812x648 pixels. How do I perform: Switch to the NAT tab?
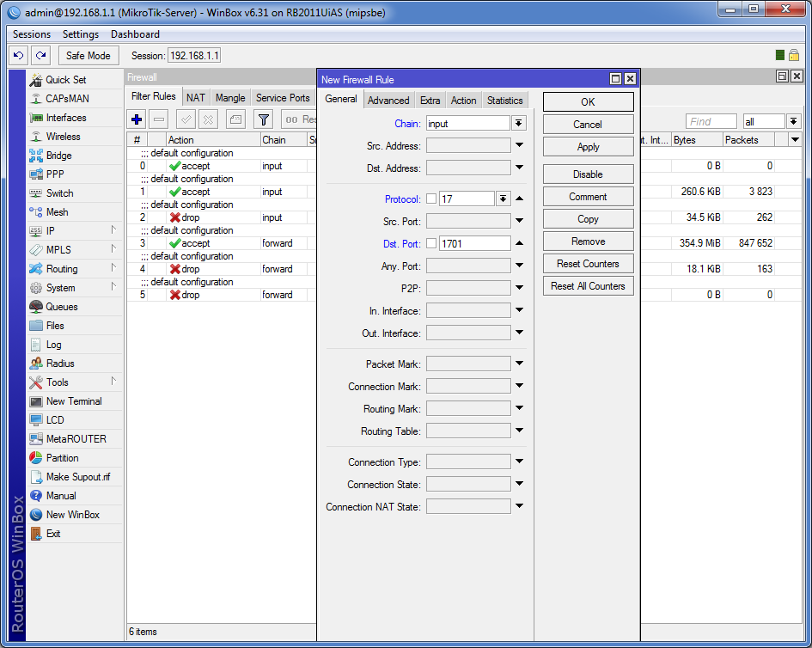tap(196, 98)
